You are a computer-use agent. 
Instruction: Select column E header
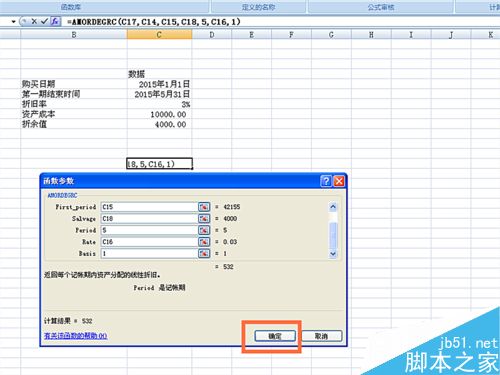252,35
